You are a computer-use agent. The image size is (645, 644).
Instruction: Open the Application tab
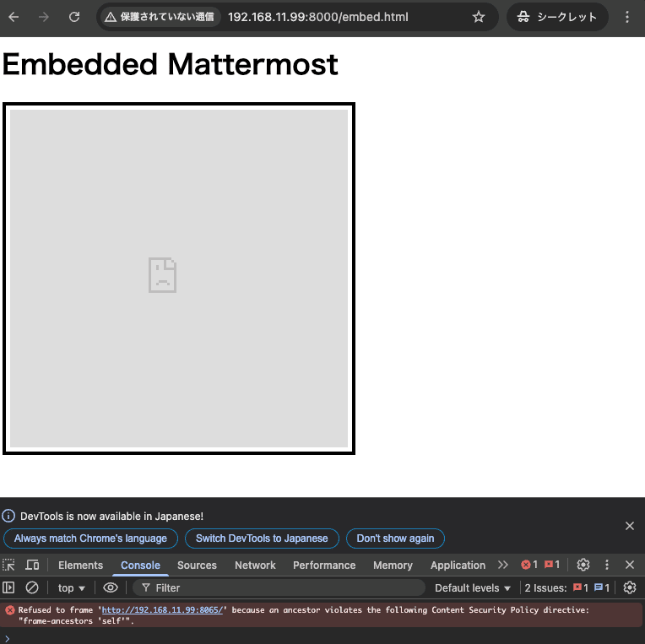coord(458,566)
